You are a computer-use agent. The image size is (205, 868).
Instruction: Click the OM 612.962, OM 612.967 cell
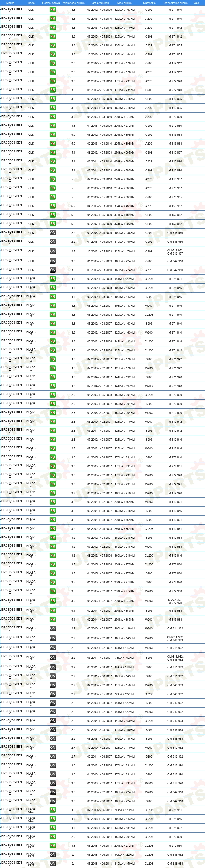175,252
